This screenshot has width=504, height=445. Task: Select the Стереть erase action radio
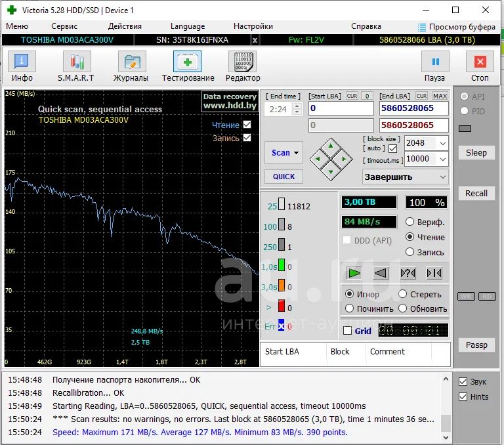tap(402, 294)
